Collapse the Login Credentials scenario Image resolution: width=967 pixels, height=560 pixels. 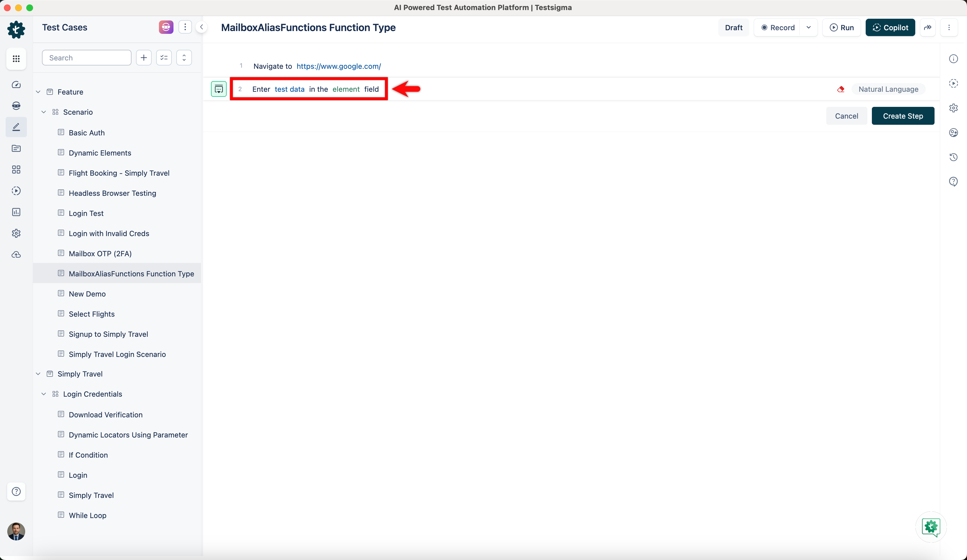(44, 394)
